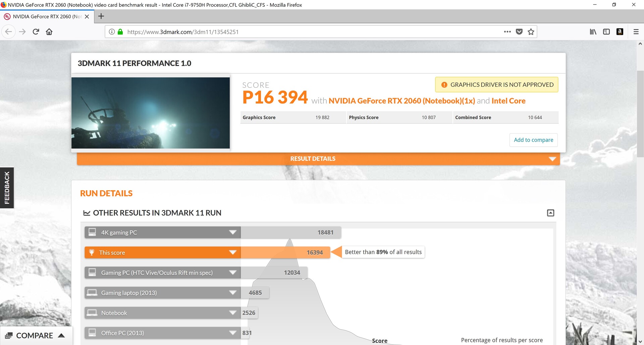
Task: Click the benchmark scene thumbnail
Action: [151, 113]
